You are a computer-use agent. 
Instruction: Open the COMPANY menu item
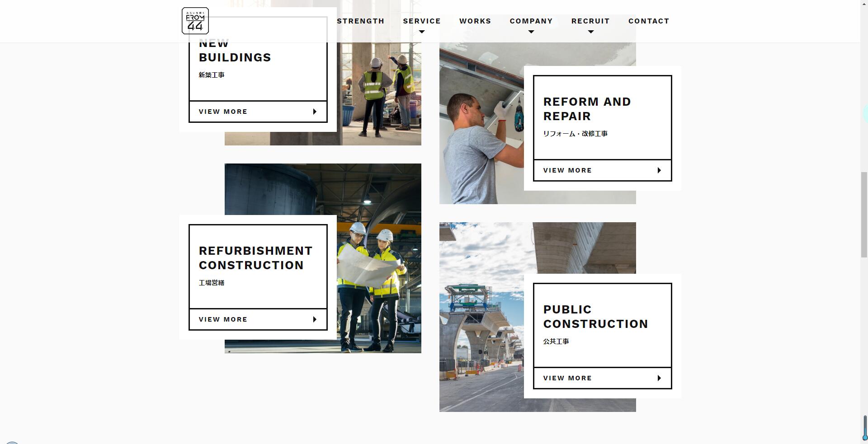pos(531,21)
